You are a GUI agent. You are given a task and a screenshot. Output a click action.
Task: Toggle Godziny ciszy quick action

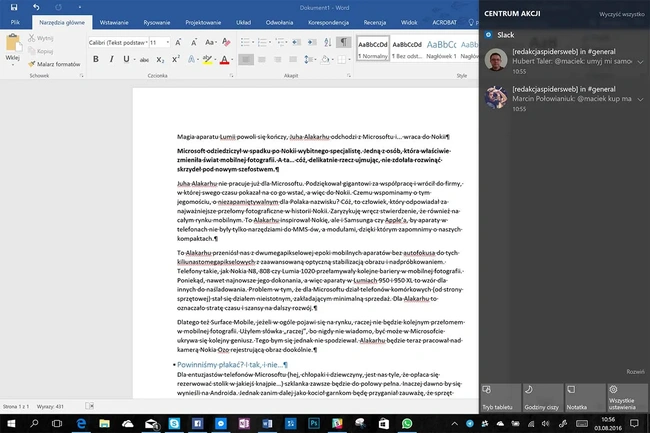(543, 397)
